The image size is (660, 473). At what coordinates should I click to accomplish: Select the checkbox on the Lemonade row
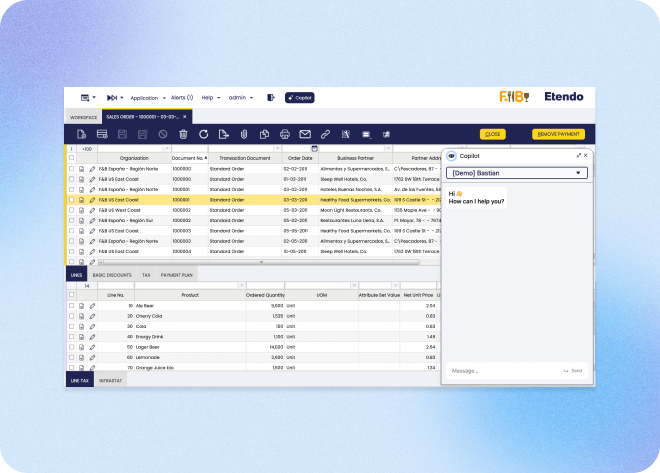[x=71, y=358]
